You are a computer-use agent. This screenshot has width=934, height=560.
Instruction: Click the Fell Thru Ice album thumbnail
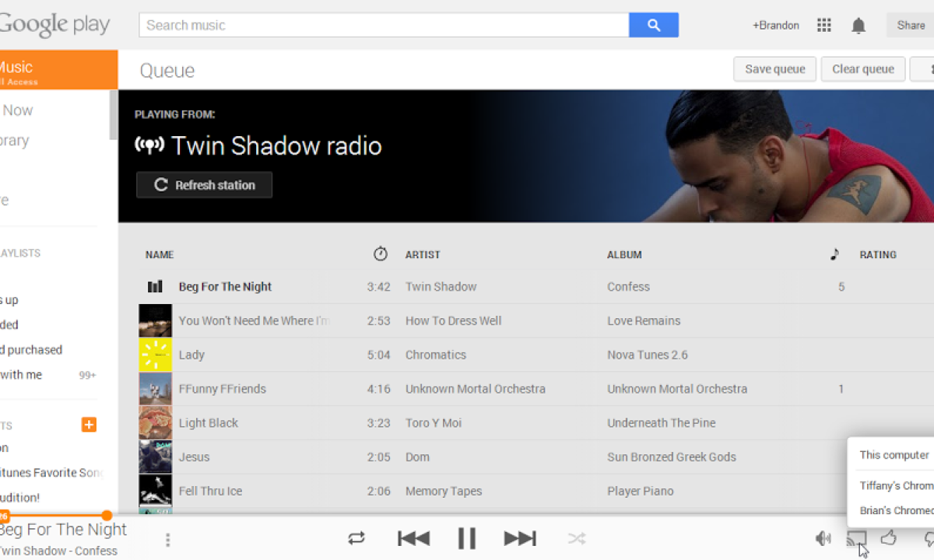pyautogui.click(x=155, y=492)
